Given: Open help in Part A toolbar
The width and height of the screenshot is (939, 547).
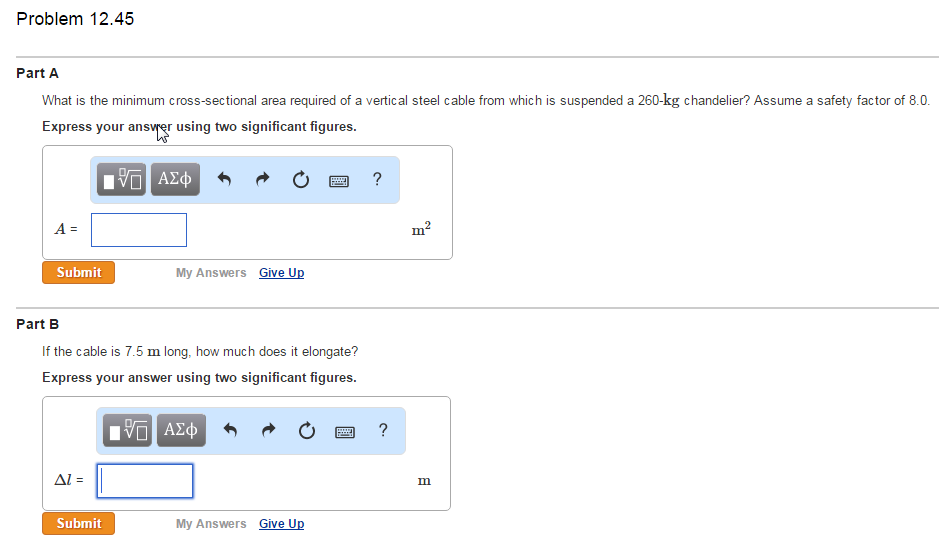Looking at the screenshot, I should pyautogui.click(x=377, y=179).
